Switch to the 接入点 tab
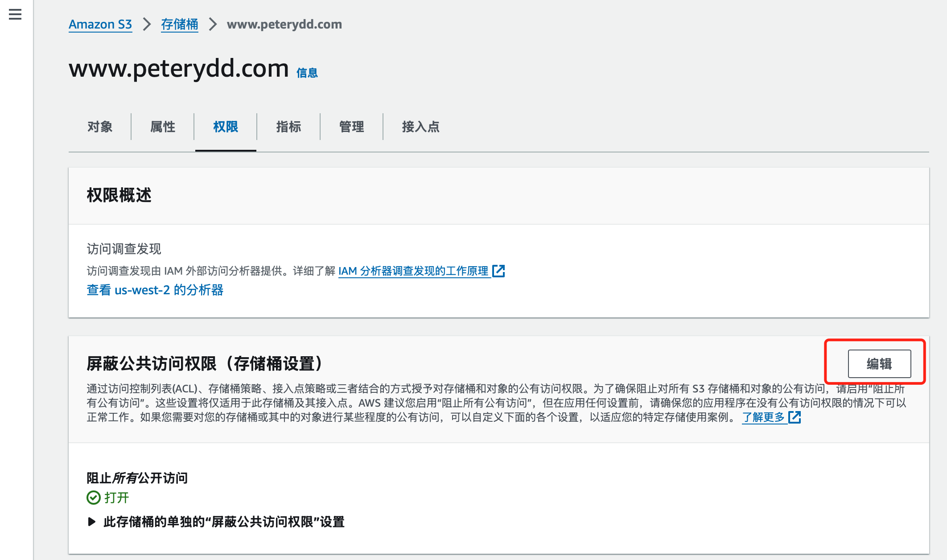 pos(420,127)
